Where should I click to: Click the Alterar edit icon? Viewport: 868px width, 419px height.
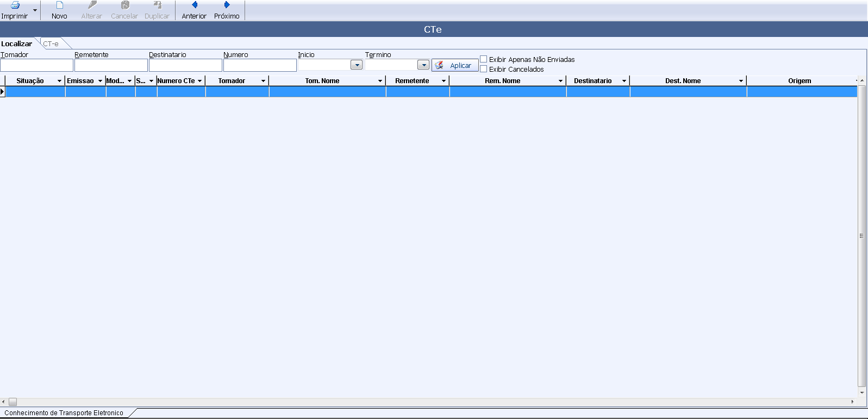92,5
